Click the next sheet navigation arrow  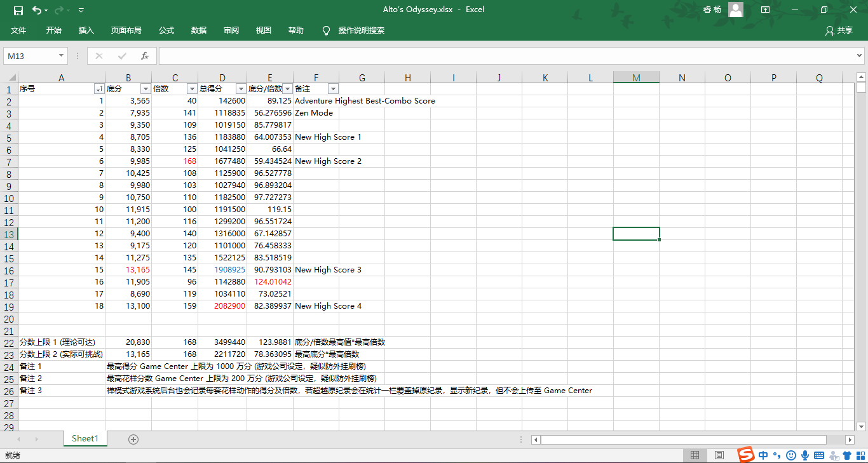(x=37, y=439)
